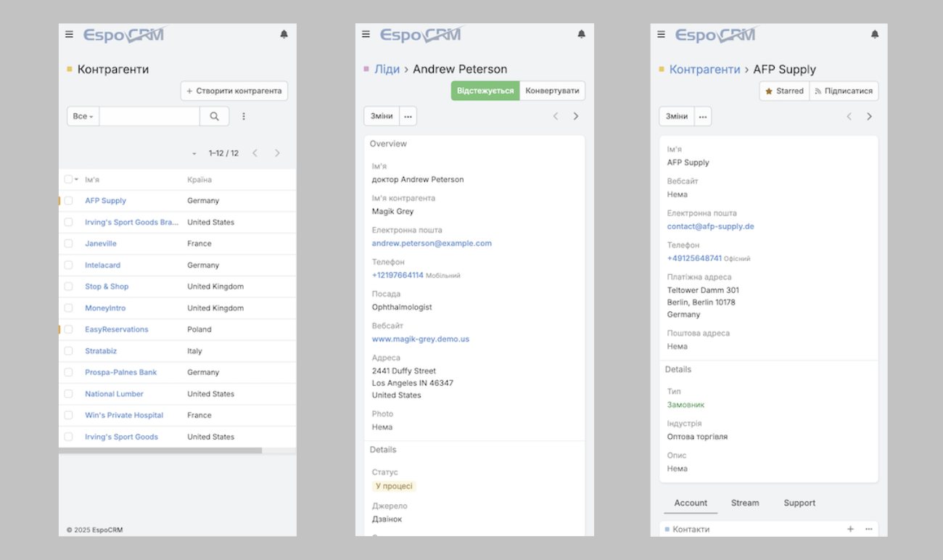Click Зміни button on Andrew Peterson lead
Viewport: 943px width, 560px height.
click(382, 116)
